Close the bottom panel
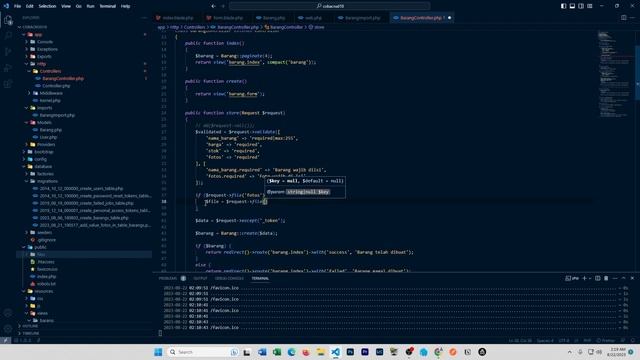Screen dimensions: 640x360 click(x=632, y=278)
